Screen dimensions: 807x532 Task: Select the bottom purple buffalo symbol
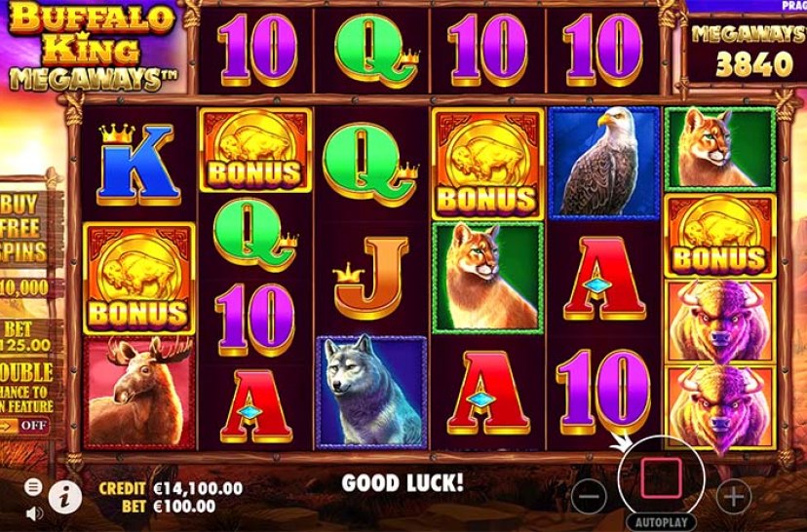point(720,406)
